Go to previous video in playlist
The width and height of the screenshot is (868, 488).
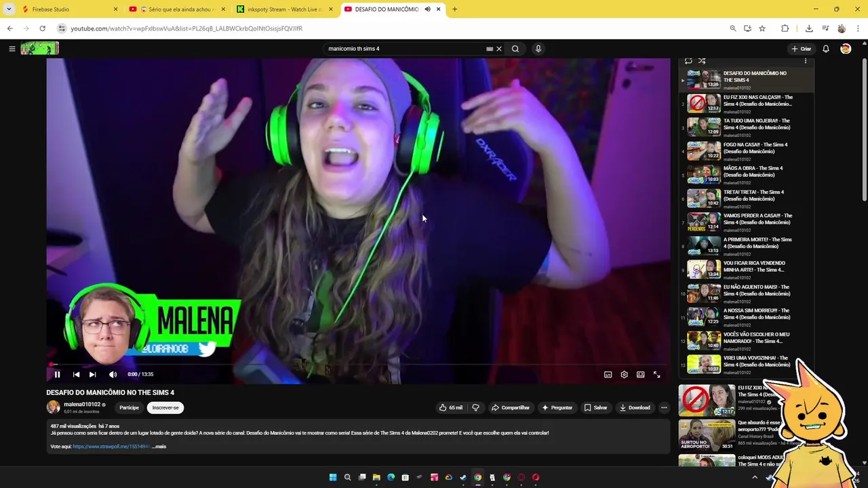coord(76,374)
